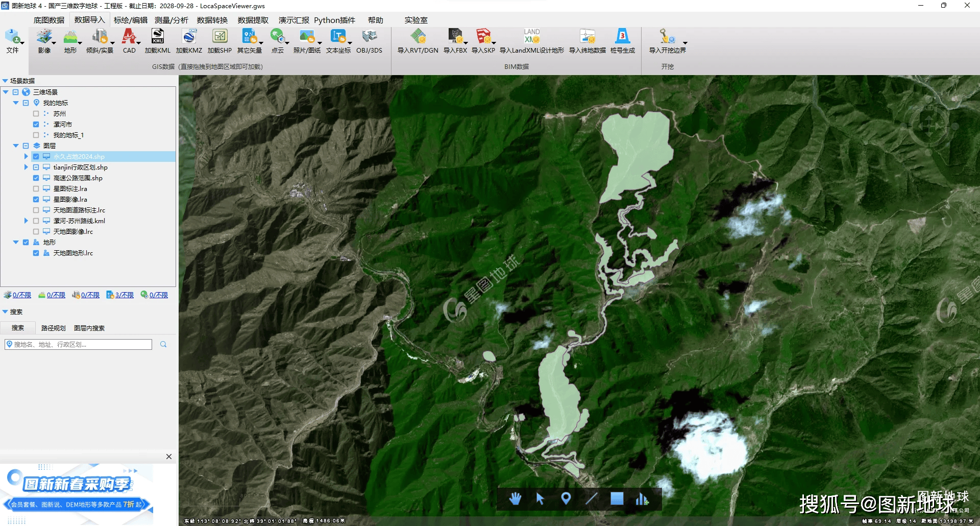Click the 加载KML icon
This screenshot has width=980, height=526.
(x=157, y=37)
